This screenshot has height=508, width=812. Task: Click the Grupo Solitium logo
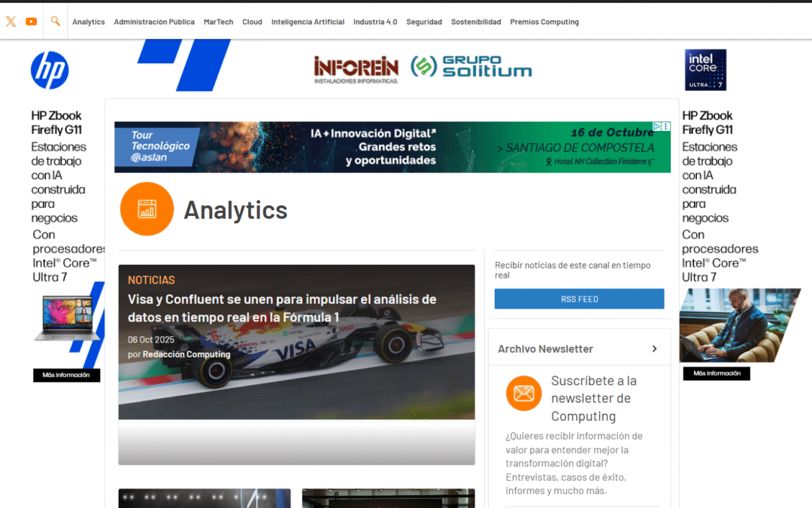tap(471, 66)
